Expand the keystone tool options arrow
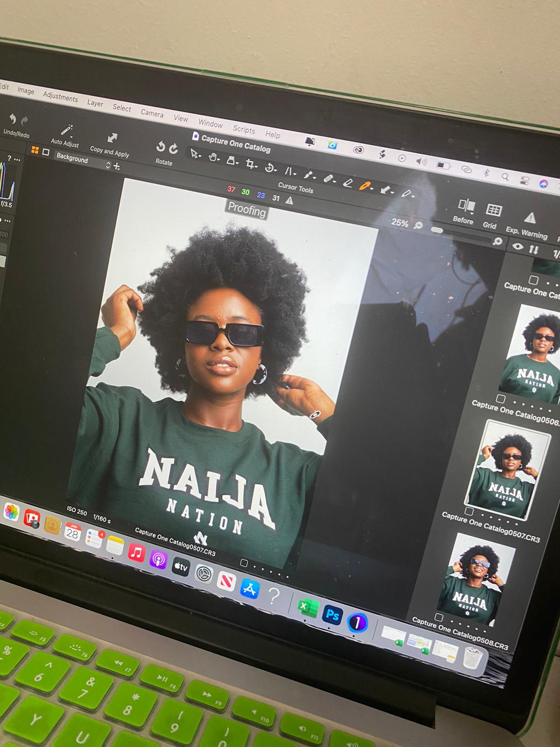Image resolution: width=560 pixels, height=747 pixels. [x=295, y=173]
